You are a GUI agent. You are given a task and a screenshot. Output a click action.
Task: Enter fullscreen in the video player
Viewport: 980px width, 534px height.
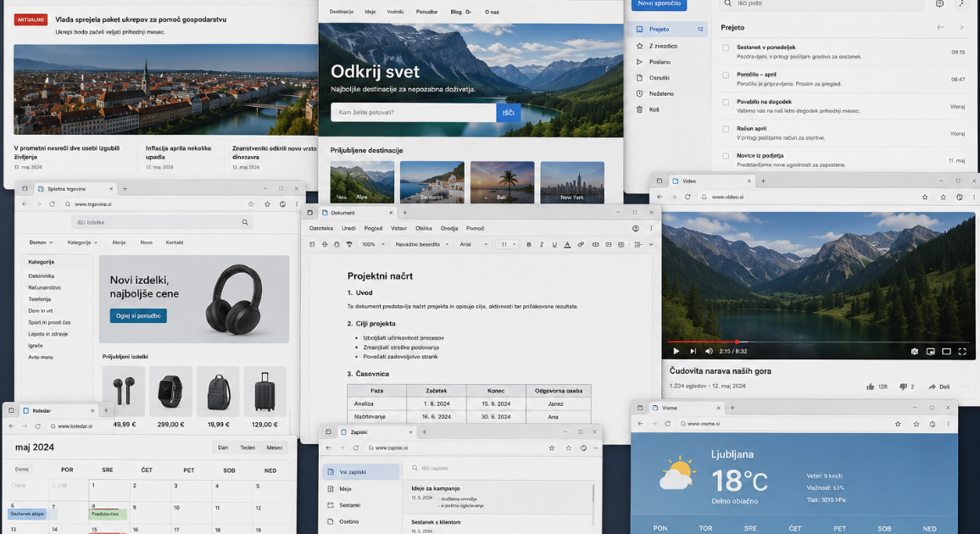962,352
